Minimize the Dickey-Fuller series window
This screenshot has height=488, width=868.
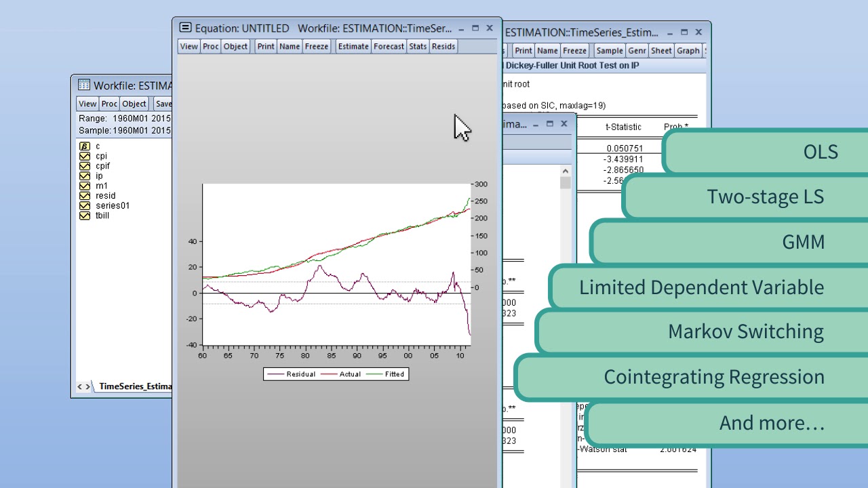pyautogui.click(x=670, y=33)
